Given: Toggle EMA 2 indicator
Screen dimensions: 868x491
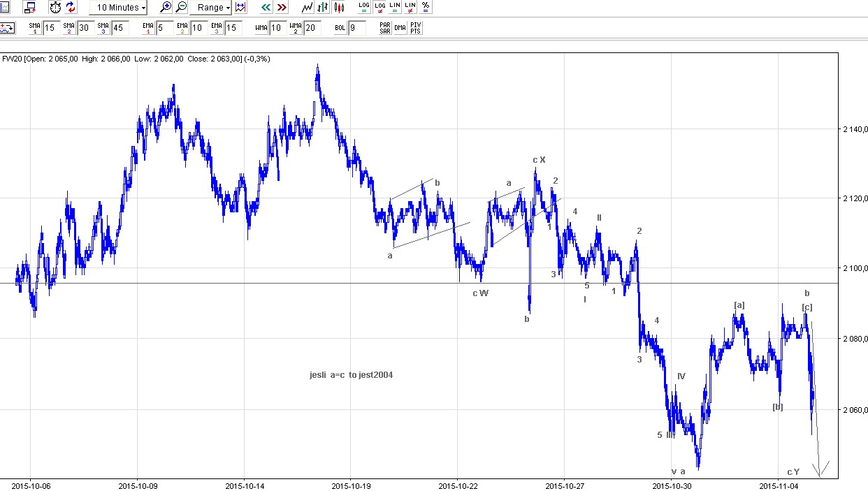Looking at the screenshot, I should pyautogui.click(x=182, y=28).
